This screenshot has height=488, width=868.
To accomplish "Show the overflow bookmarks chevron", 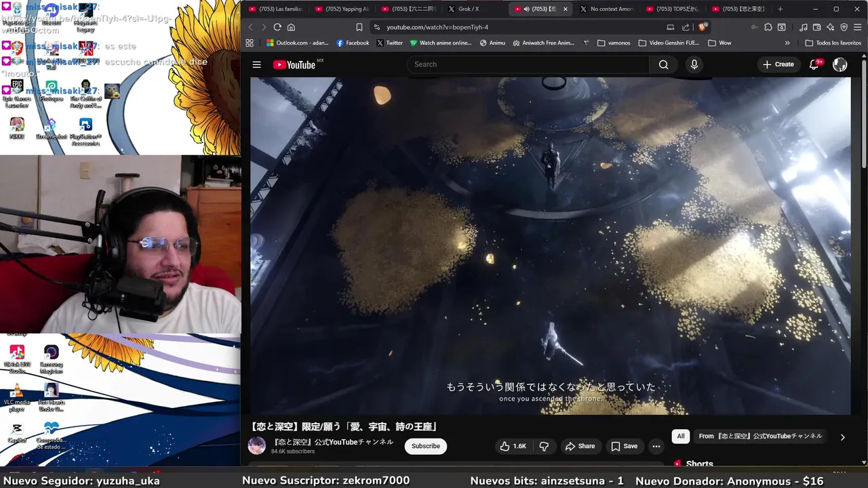I will point(787,43).
